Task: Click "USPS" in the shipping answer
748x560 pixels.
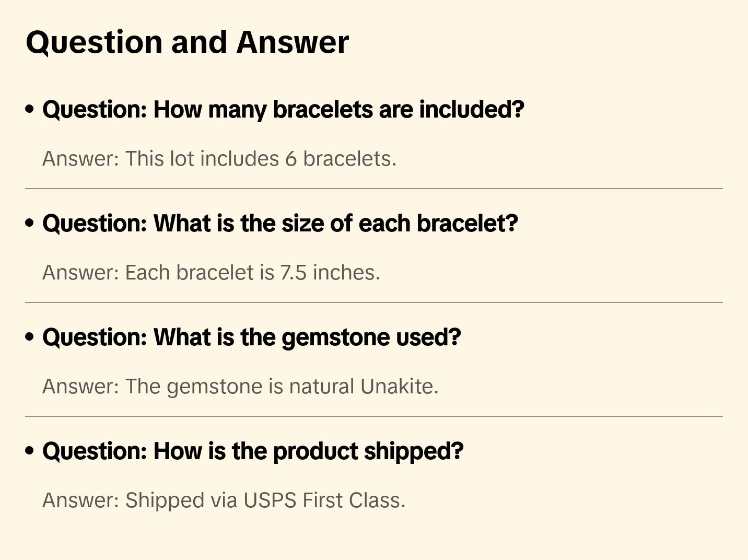Action: click(x=270, y=500)
